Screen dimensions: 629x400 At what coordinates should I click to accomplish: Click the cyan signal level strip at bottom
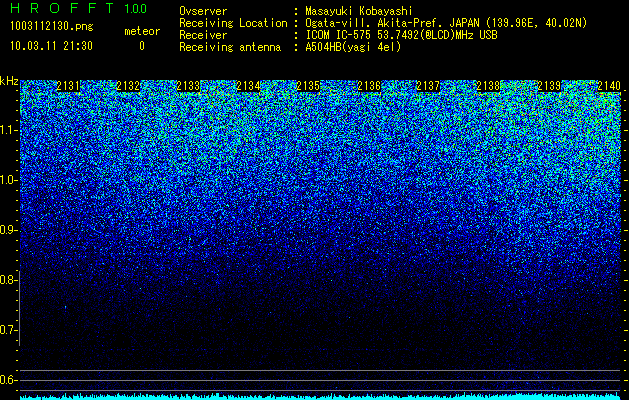321,397
